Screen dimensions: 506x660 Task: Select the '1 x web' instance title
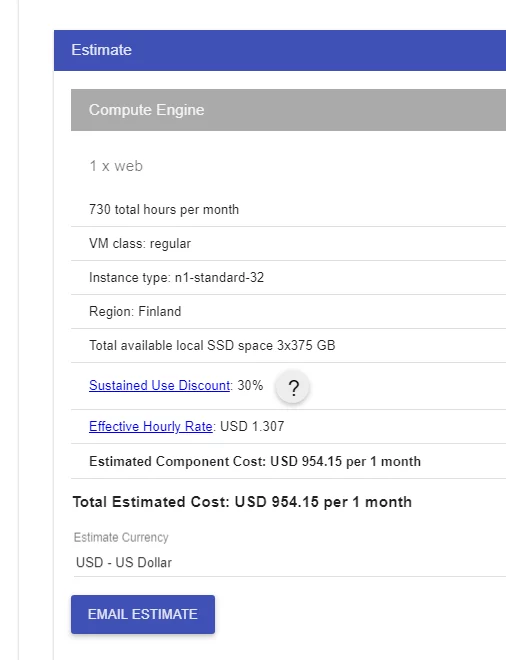pos(116,166)
